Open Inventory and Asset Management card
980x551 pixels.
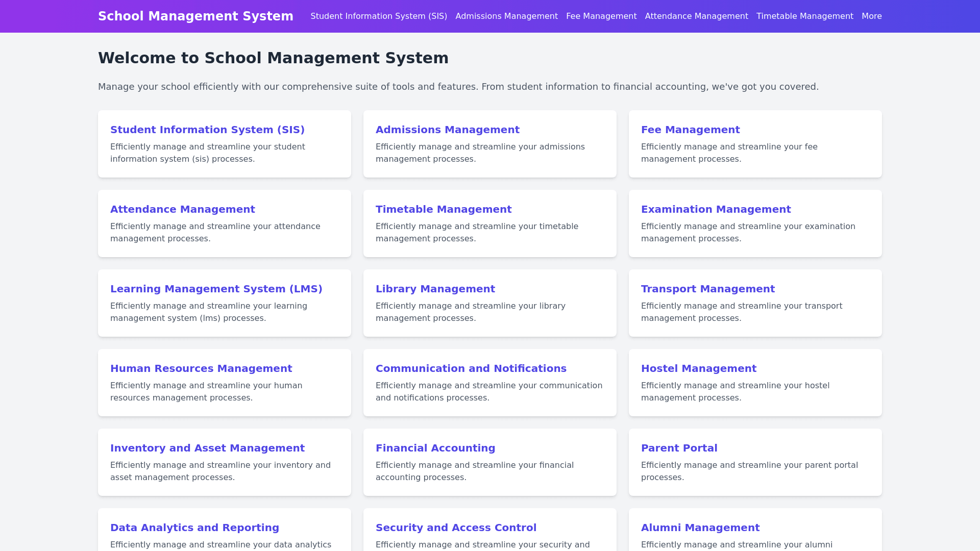click(x=207, y=448)
